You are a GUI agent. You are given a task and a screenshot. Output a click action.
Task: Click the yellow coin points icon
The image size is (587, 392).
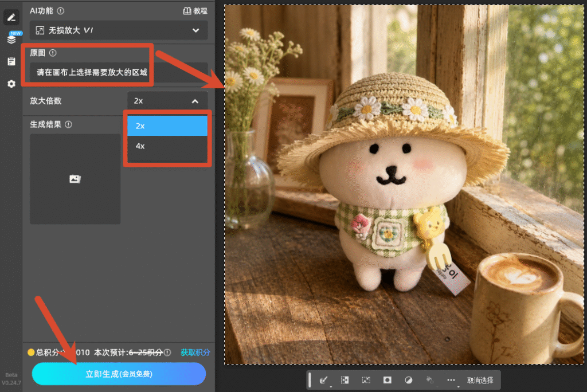tap(31, 352)
